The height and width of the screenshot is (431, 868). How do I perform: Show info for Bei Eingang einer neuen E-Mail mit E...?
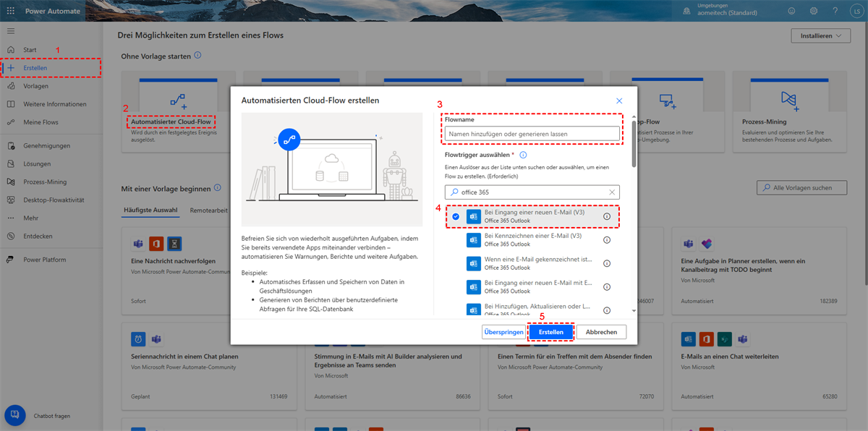tap(607, 286)
